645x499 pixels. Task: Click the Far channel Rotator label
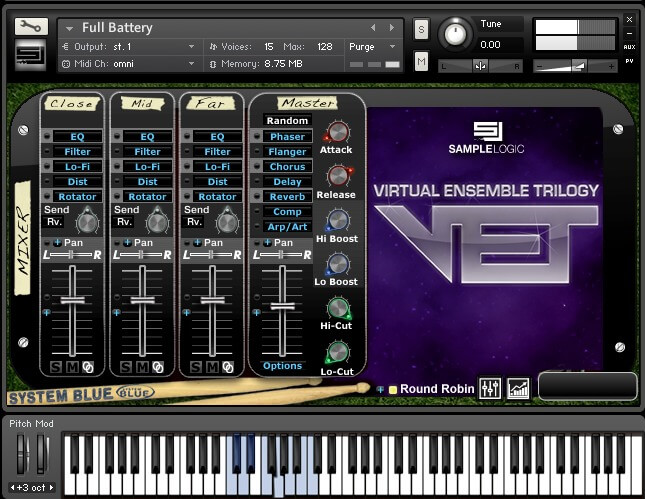point(217,197)
